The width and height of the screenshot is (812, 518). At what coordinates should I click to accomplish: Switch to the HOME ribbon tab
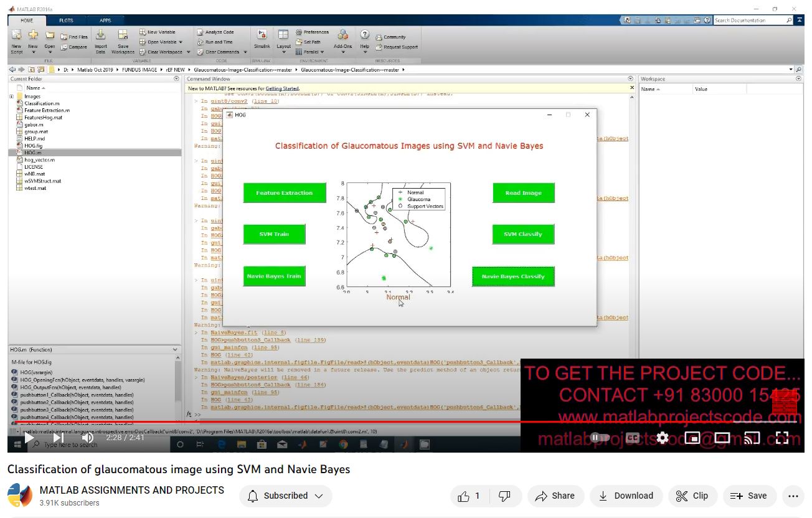coord(27,21)
